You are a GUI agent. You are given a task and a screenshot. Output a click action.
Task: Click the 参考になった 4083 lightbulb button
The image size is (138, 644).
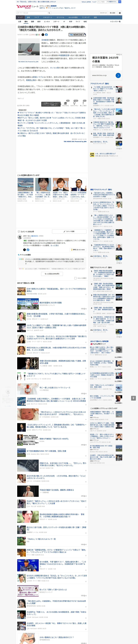coord(78,250)
